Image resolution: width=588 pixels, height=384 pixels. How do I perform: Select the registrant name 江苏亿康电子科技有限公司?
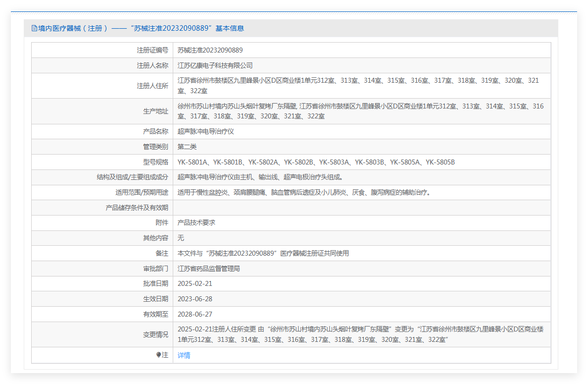tap(215, 65)
